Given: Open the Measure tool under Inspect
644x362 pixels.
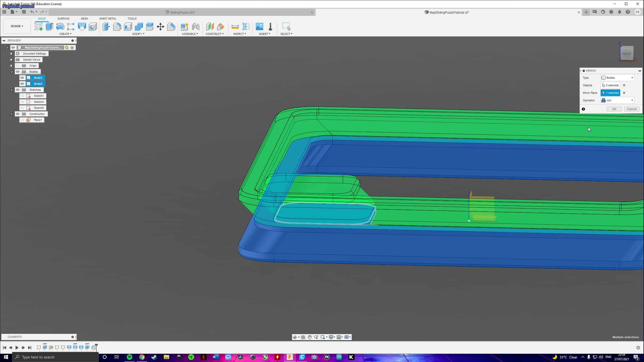Looking at the screenshot, I should (235, 26).
